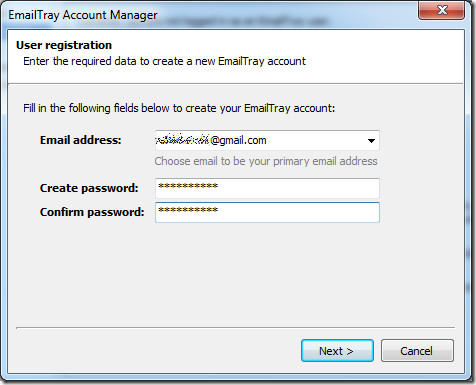Focus the Confirm password field
The width and height of the screenshot is (476, 385).
[x=267, y=212]
